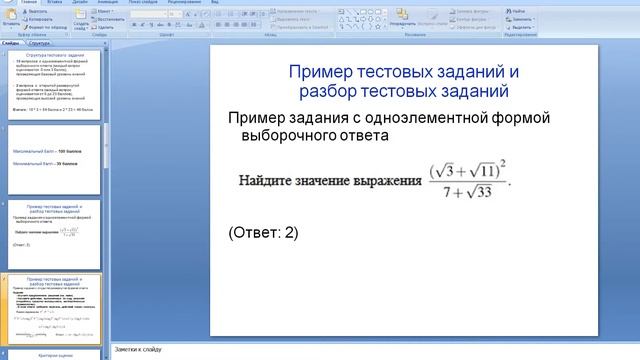640x360 pixels.
Task: Select the rectangle shape in the shapes gallery
Action: pyautogui.click(x=363, y=11)
